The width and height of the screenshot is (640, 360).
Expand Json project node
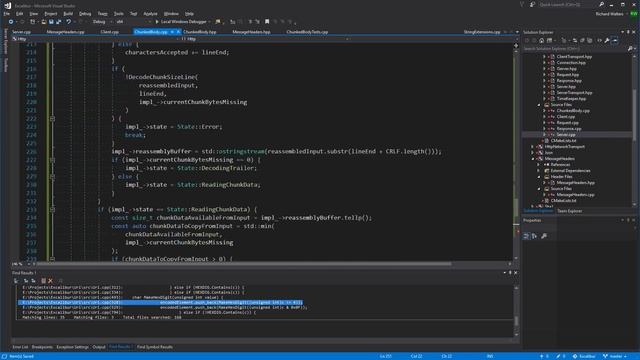pyautogui.click(x=532, y=153)
